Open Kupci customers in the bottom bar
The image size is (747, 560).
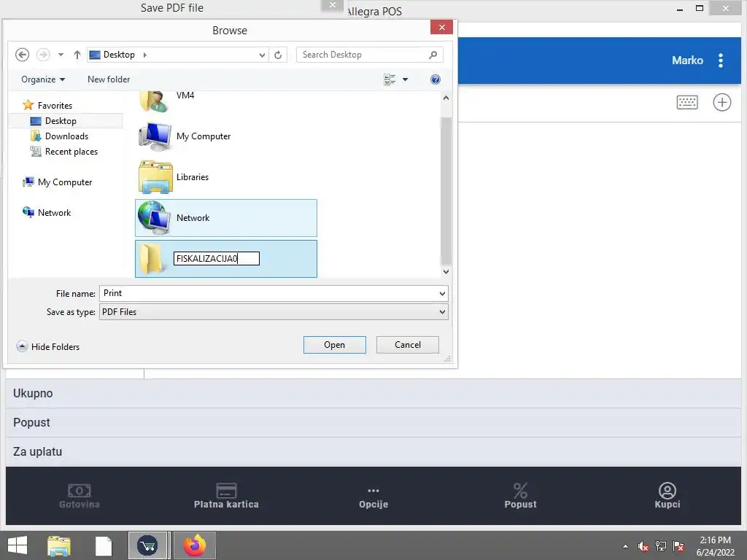tap(667, 496)
